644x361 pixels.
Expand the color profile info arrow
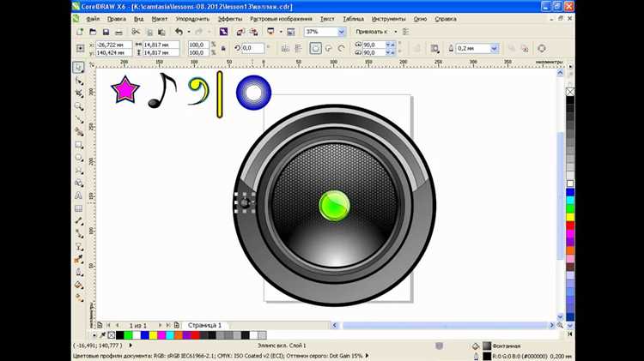(x=367, y=356)
